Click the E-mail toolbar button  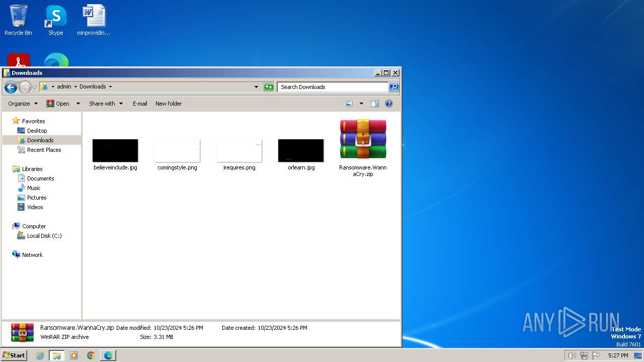click(x=140, y=104)
